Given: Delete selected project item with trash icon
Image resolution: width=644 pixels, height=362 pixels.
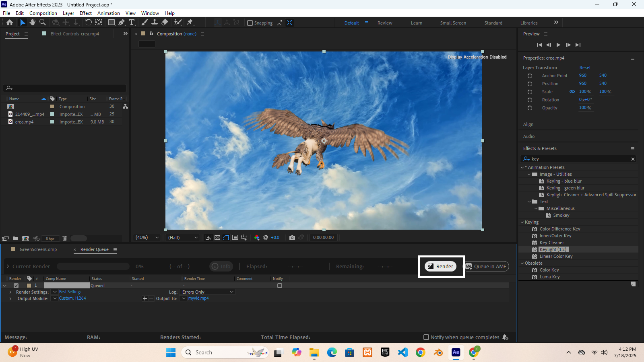Looking at the screenshot, I should 64,239.
